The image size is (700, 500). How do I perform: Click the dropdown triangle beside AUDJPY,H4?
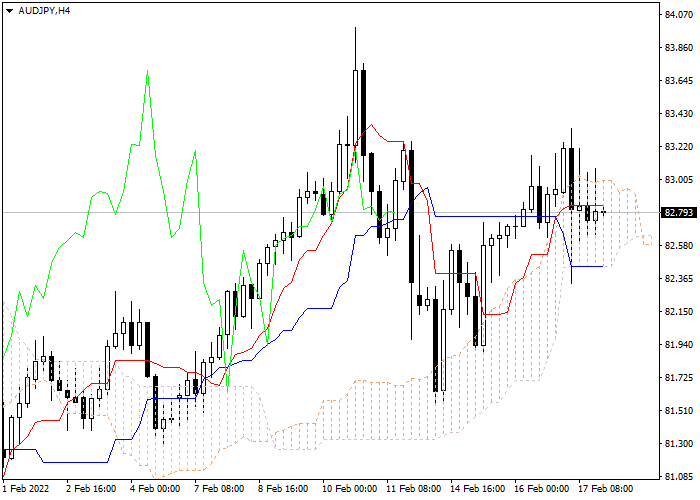(10, 11)
